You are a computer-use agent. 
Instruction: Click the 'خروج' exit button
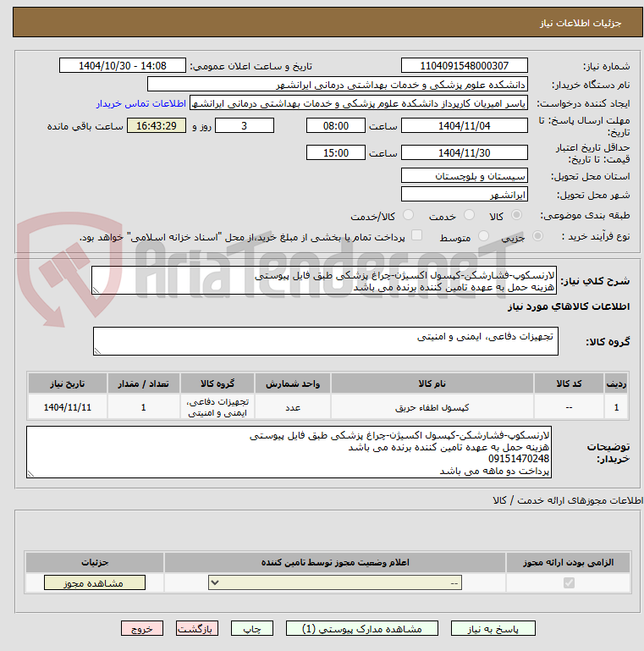tap(142, 629)
